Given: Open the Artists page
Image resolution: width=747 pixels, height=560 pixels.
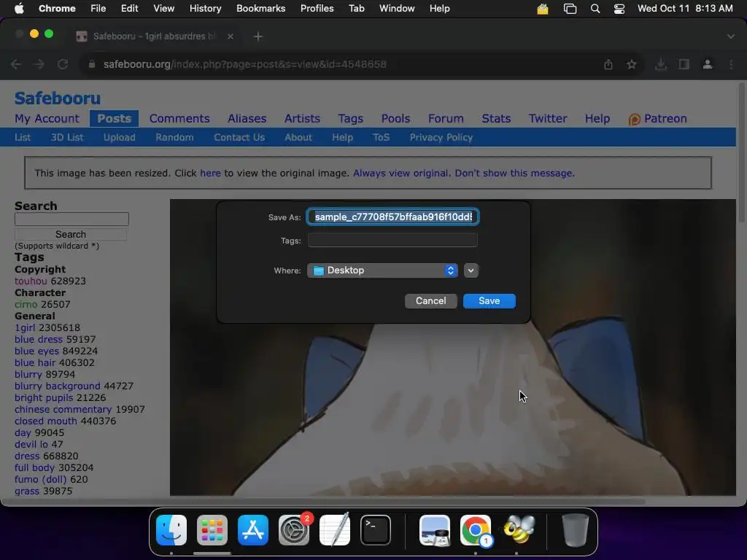Looking at the screenshot, I should pos(302,119).
